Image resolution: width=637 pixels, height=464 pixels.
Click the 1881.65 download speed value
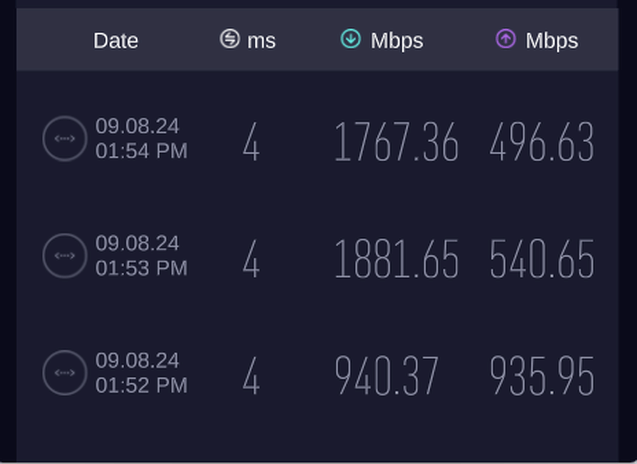coord(396,259)
